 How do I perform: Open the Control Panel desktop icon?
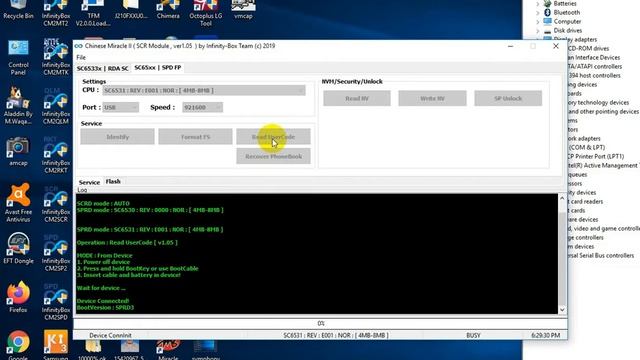click(x=18, y=58)
